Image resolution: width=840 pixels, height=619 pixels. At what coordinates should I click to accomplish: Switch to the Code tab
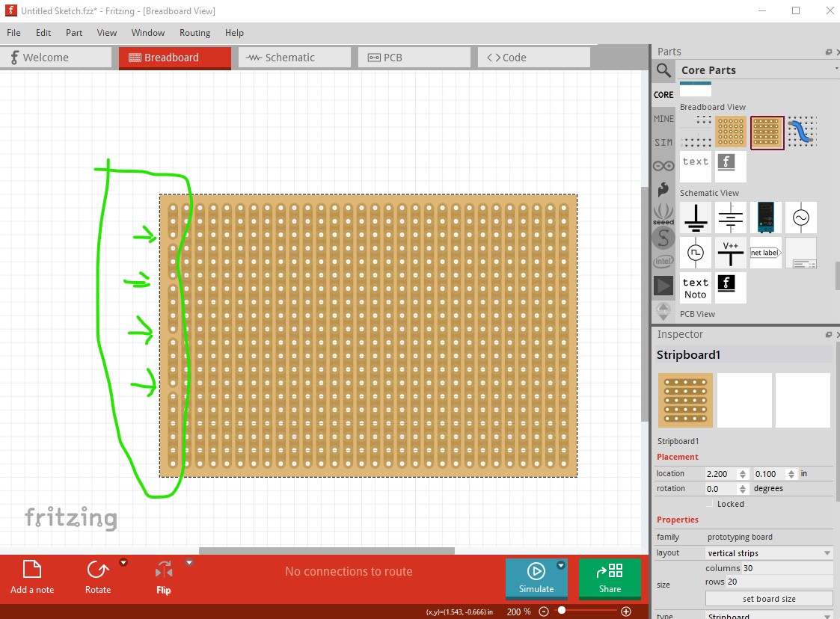533,58
